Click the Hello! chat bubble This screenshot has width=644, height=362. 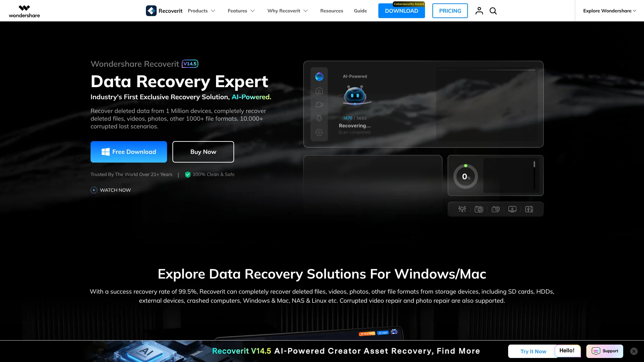[567, 351]
